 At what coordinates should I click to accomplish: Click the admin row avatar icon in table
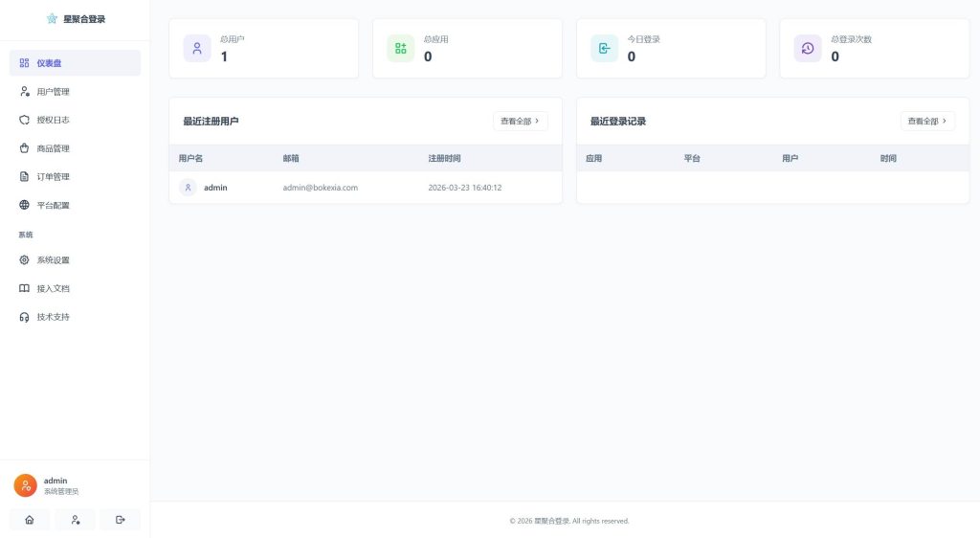pos(189,188)
